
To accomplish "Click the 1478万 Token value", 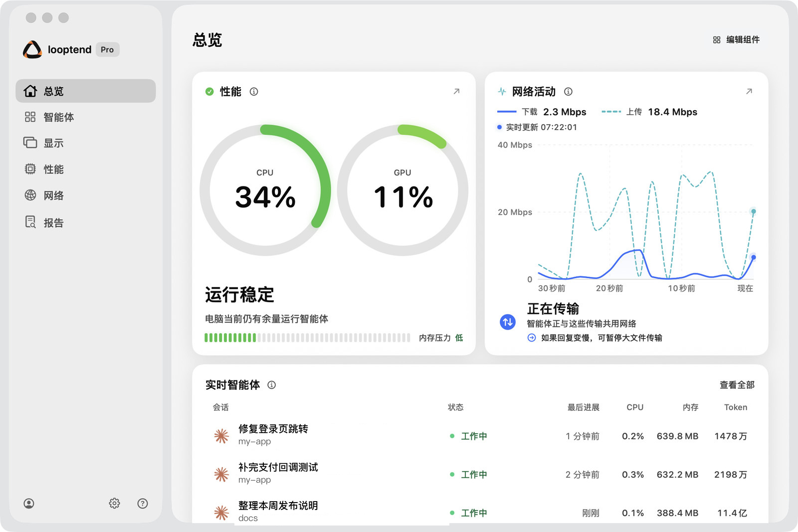I will (x=731, y=436).
